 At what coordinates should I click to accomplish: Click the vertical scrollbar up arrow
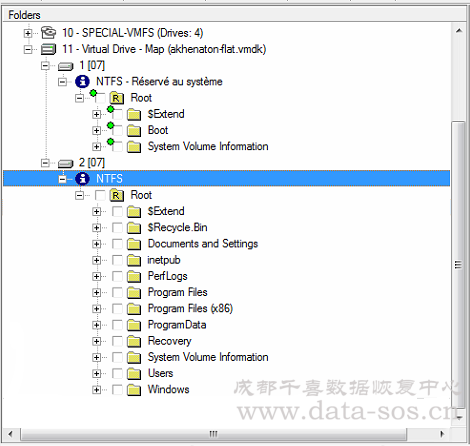pyautogui.click(x=459, y=31)
